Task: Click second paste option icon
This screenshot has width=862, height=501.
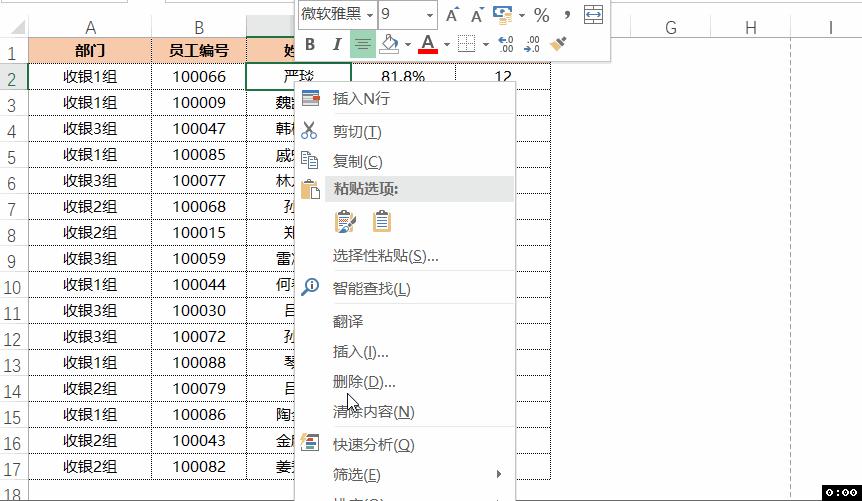Action: pos(382,221)
